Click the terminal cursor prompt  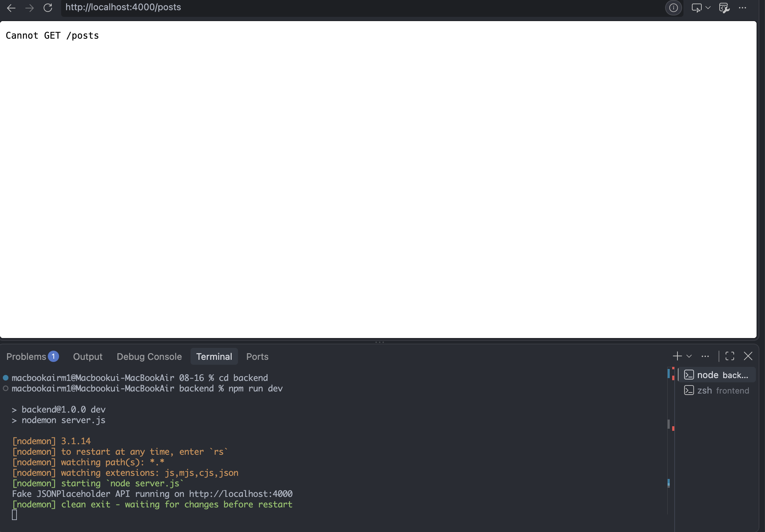[x=14, y=515]
